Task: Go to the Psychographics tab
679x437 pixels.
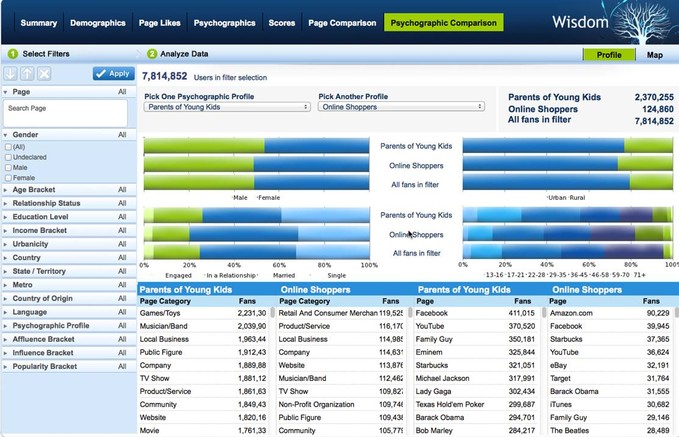Action: click(224, 23)
